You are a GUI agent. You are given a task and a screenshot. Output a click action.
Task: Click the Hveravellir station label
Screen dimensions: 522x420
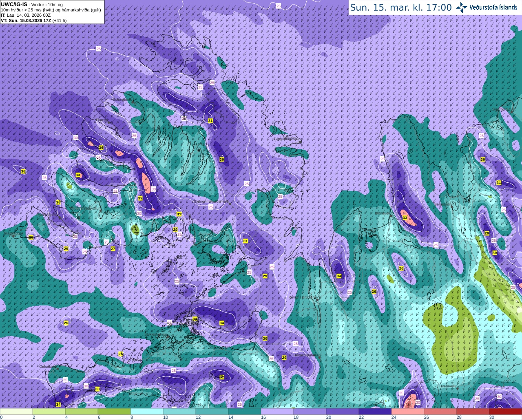tap(447, 386)
